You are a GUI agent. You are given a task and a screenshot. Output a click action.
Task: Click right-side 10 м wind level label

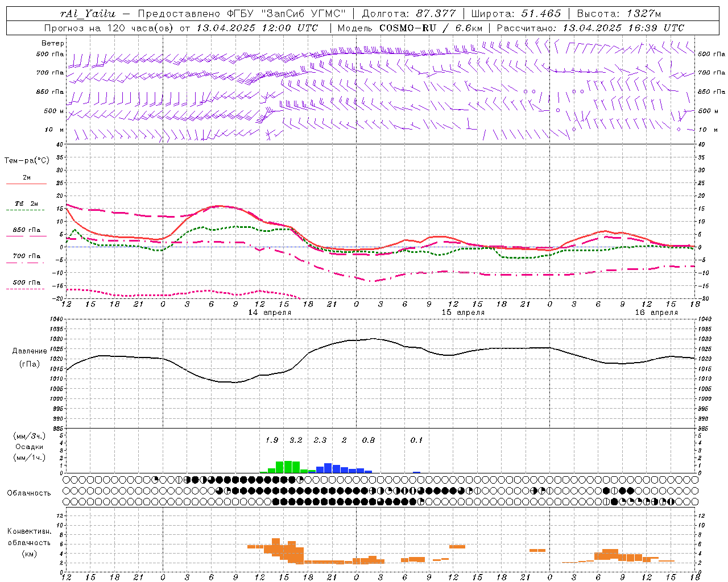[707, 130]
